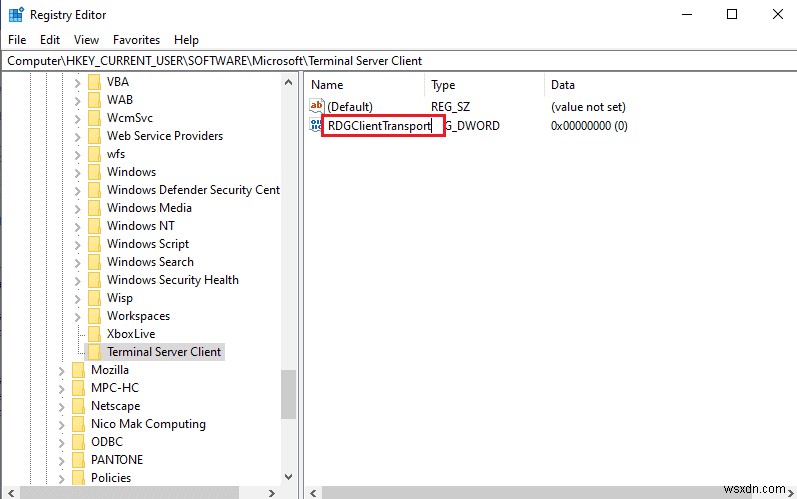Image resolution: width=797 pixels, height=499 pixels.
Task: Expand the Policies key
Action: point(62,478)
